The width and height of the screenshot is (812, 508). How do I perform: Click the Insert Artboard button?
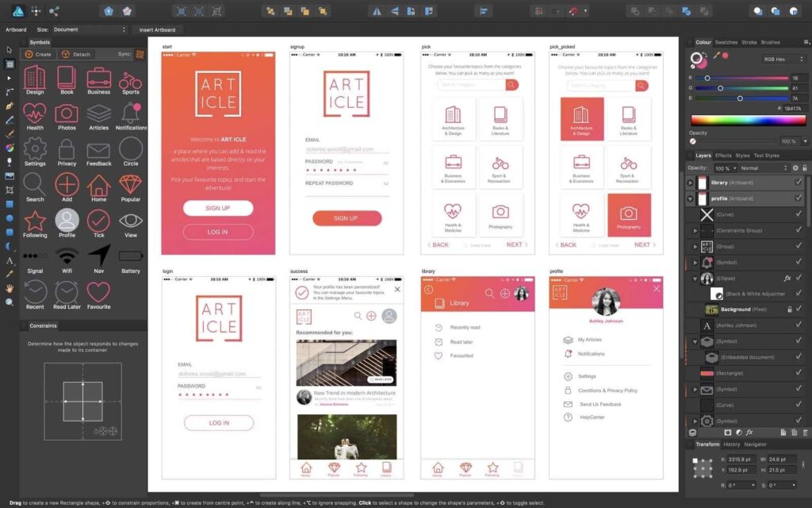(158, 29)
